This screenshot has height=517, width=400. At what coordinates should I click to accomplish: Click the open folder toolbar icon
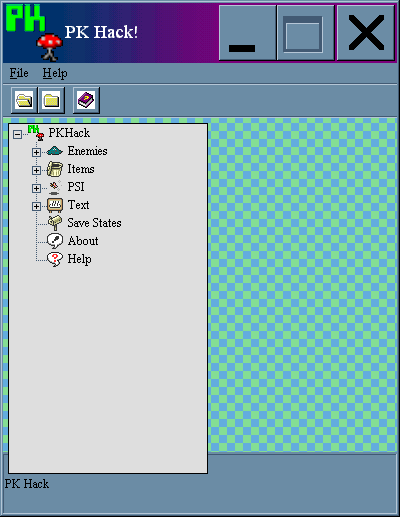[24, 100]
